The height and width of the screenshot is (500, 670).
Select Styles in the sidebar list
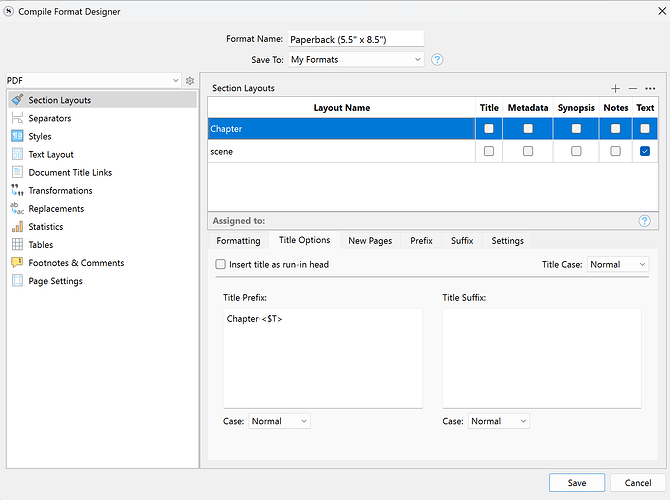103,136
